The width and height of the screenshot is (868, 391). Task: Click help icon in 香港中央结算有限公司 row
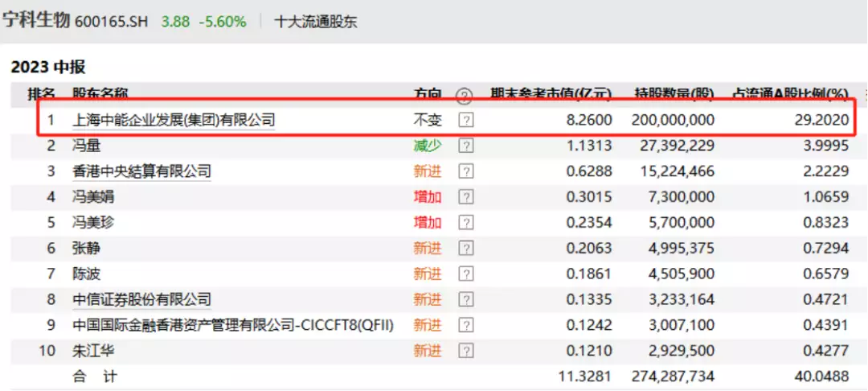(x=466, y=171)
